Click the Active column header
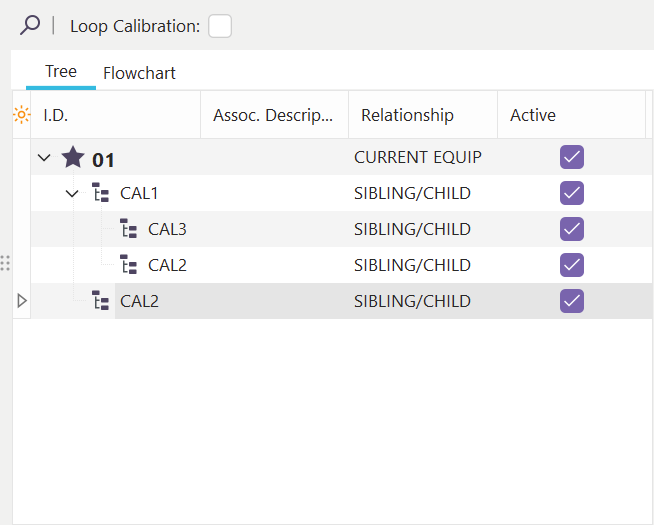 coord(533,115)
